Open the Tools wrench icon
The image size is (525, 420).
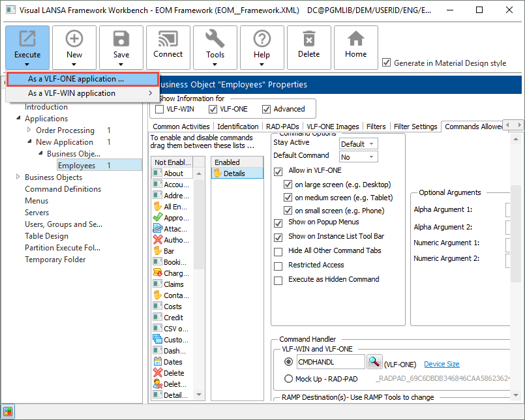pyautogui.click(x=215, y=38)
